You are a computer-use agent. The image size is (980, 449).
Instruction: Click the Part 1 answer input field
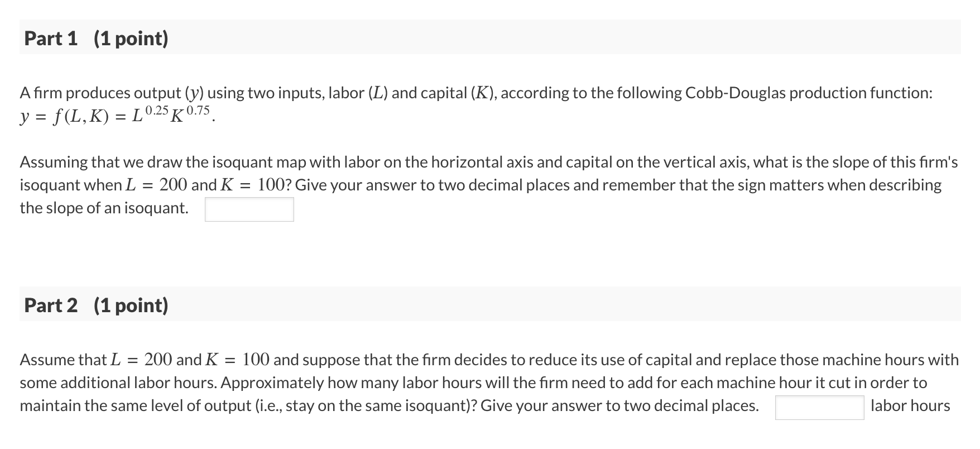249,209
